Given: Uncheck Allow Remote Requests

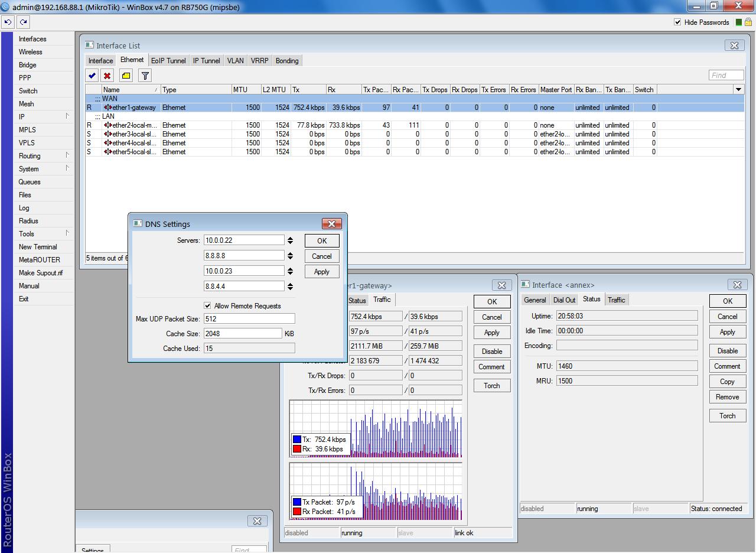Looking at the screenshot, I should 207,305.
